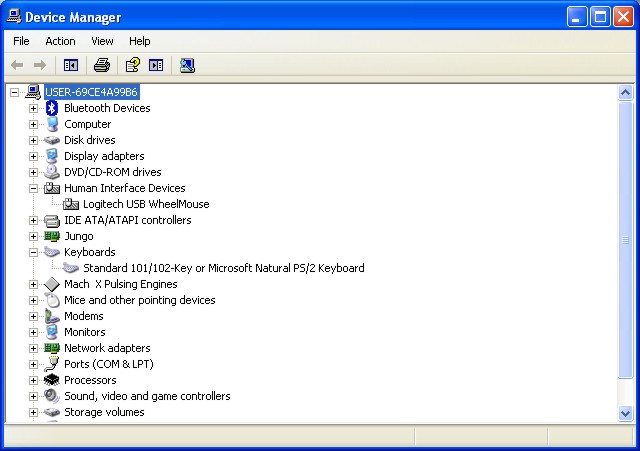Expand the Storage volumes node
Viewport: 640px width, 451px height.
pyautogui.click(x=33, y=412)
